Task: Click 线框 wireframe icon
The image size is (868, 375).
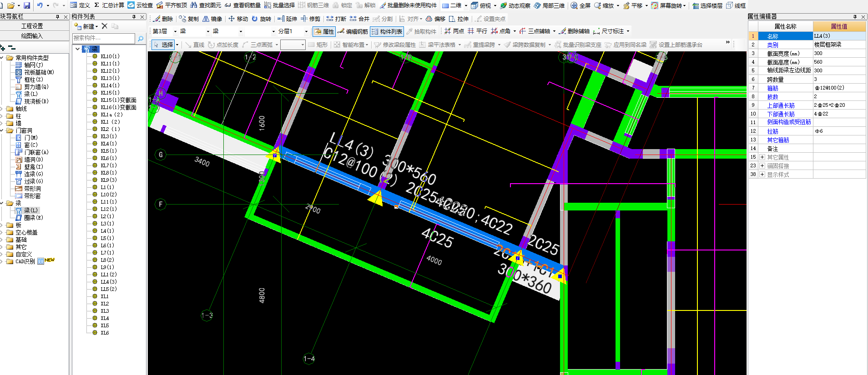Action: [736, 5]
